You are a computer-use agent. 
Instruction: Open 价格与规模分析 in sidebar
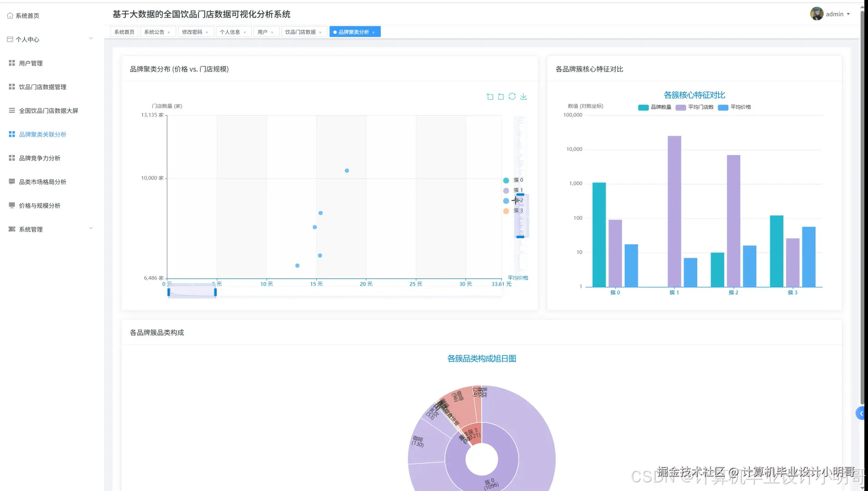pyautogui.click(x=40, y=205)
